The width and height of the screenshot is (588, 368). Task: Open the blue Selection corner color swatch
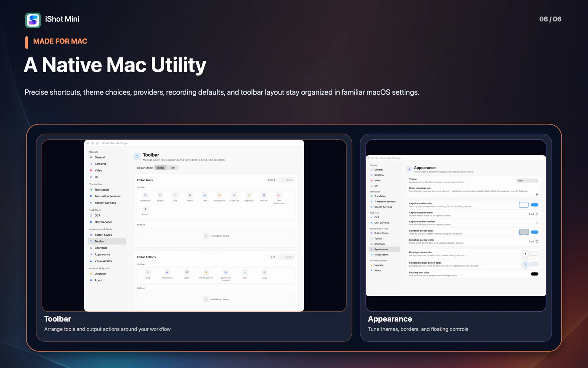535,232
